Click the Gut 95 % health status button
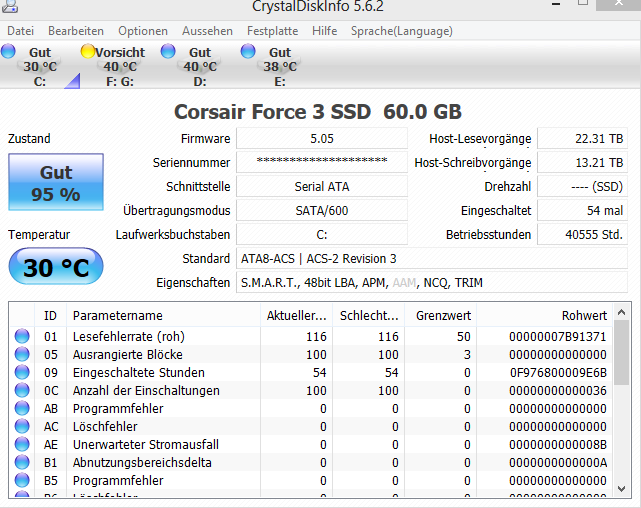This screenshot has width=641, height=508. (x=56, y=182)
